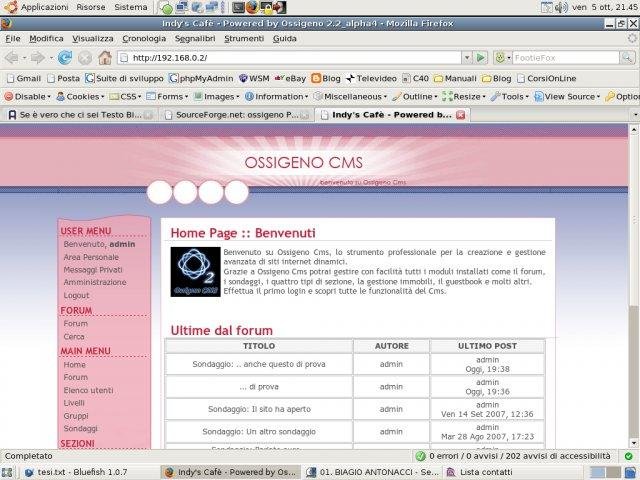Expand the address bar history dropdown arrow
Image resolution: width=640 pixels, height=480 pixels.
pos(467,58)
